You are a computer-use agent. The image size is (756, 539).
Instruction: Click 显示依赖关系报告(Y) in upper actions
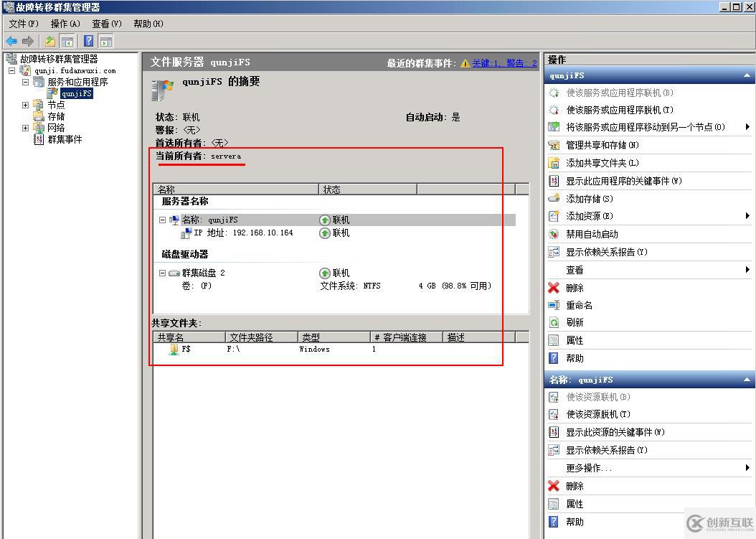click(607, 252)
